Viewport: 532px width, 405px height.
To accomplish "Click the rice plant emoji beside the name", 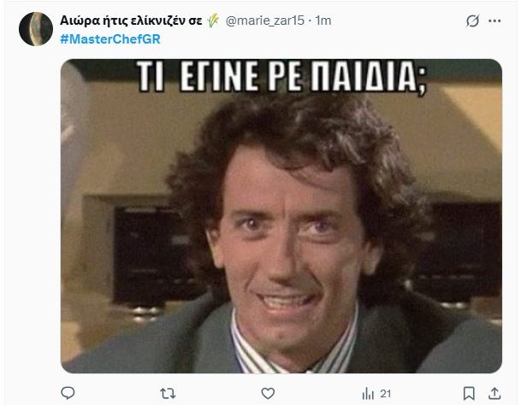I will click(x=213, y=21).
